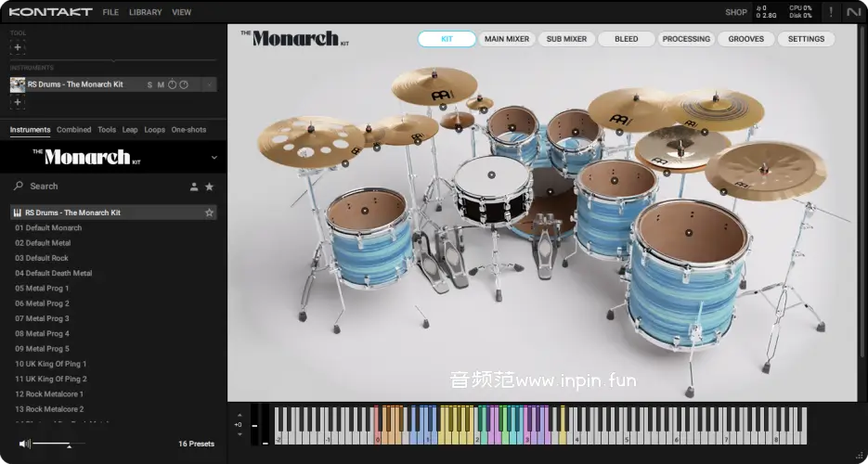Click the speaker volume icon
Screen dimensions: 868x464
click(x=24, y=444)
